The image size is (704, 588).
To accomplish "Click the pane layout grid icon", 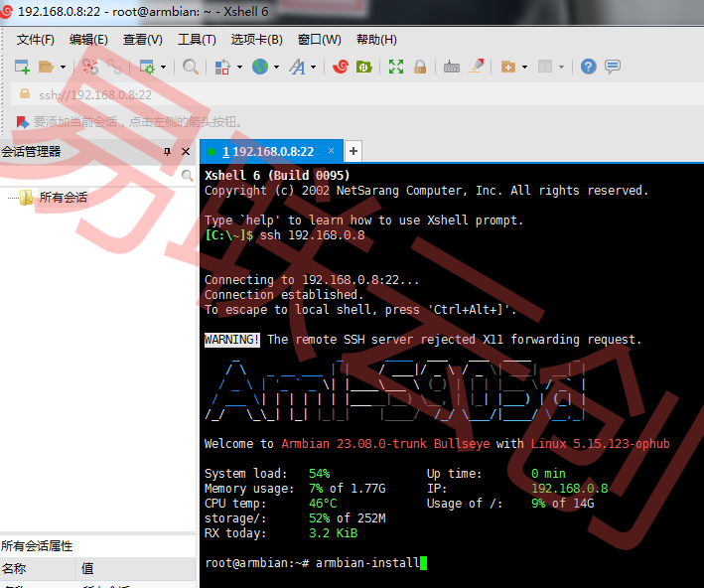I will [x=545, y=67].
